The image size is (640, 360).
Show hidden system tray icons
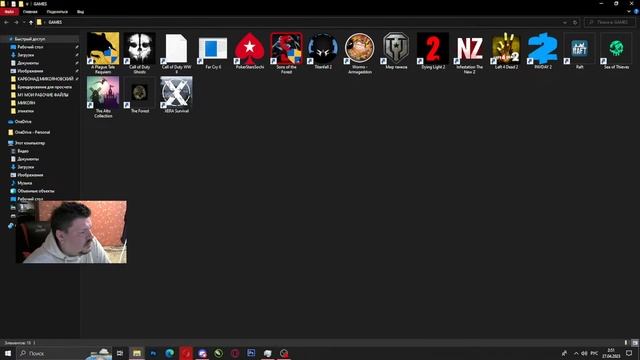[576, 353]
